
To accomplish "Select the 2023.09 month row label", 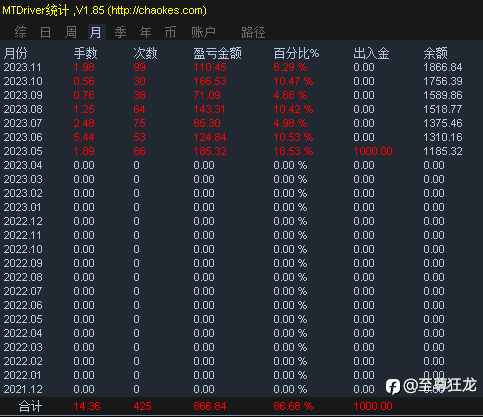I will 23,95.
